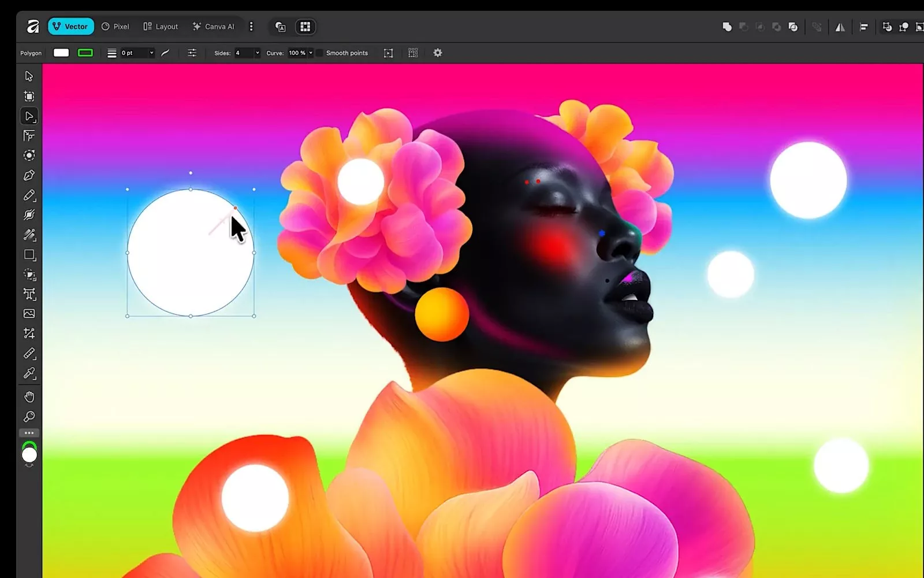Open Canva AI
924x578 pixels.
point(214,27)
